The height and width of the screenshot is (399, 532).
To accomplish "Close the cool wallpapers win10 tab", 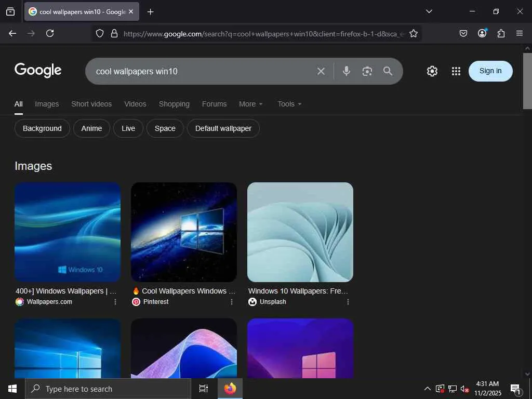I will tap(131, 11).
